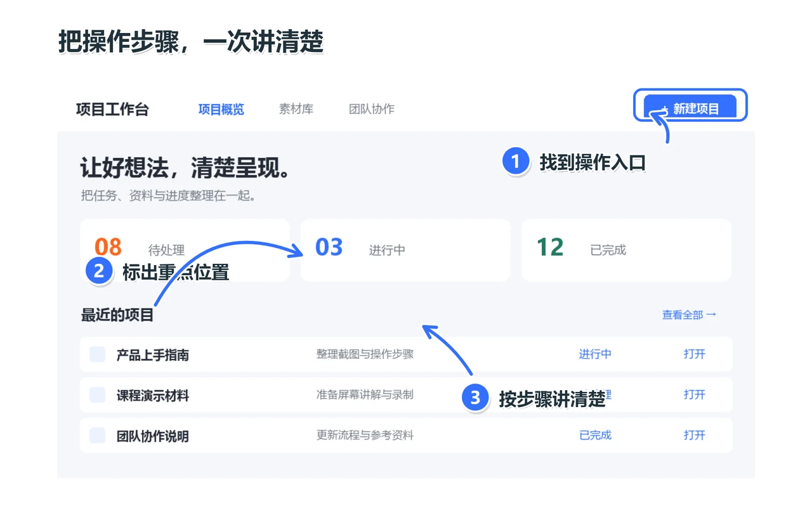The height and width of the screenshot is (520, 812).
Task: Click the 已完成 status of 团队协作说明
Action: [x=595, y=435]
